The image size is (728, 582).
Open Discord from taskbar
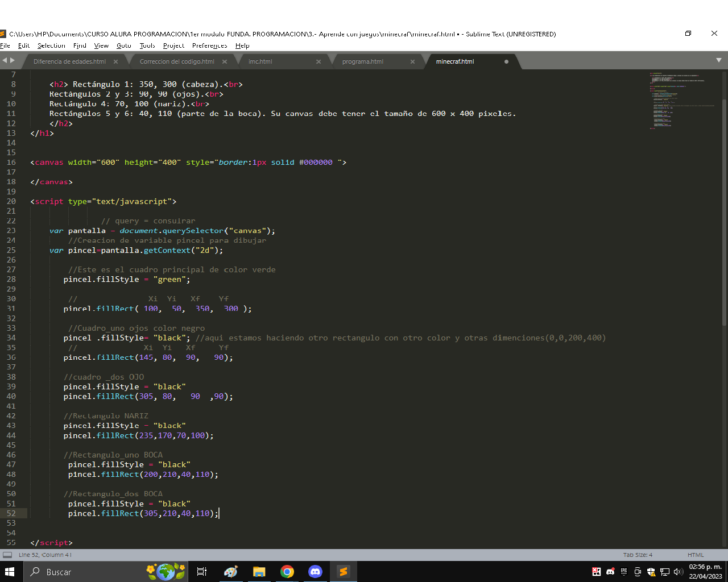tap(315, 572)
